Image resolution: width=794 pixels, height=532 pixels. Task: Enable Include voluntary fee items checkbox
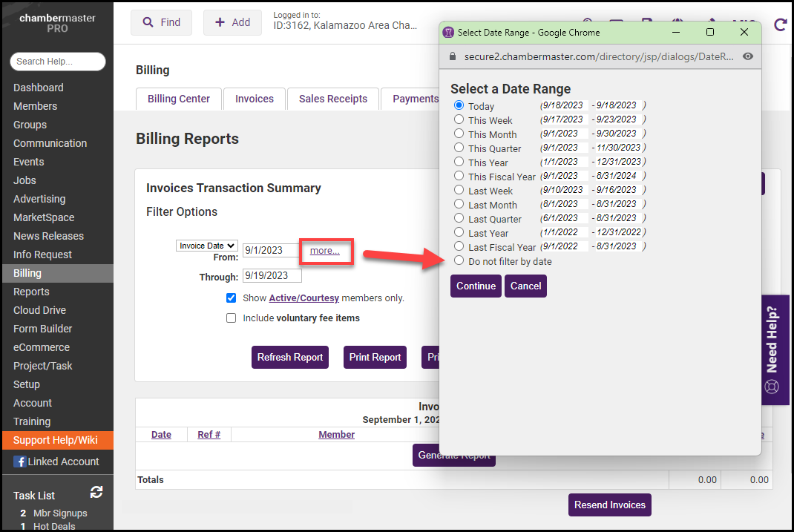coord(232,318)
